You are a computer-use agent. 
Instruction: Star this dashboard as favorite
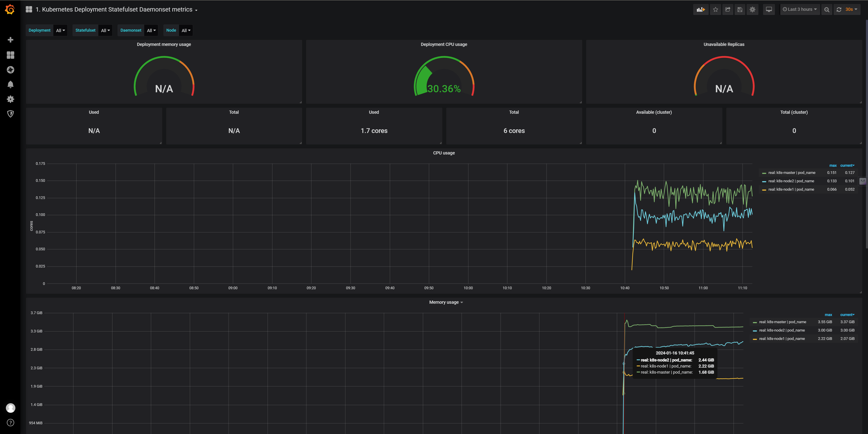(x=715, y=9)
